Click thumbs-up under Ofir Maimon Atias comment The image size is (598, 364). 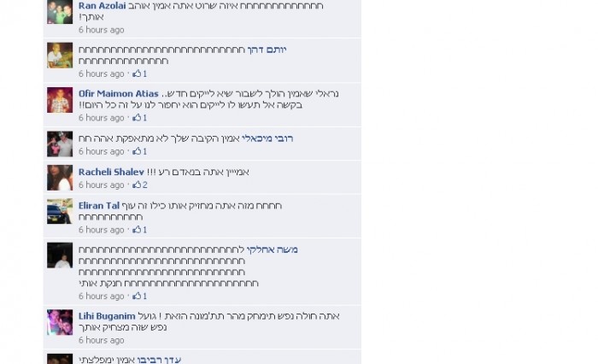pyautogui.click(x=137, y=118)
